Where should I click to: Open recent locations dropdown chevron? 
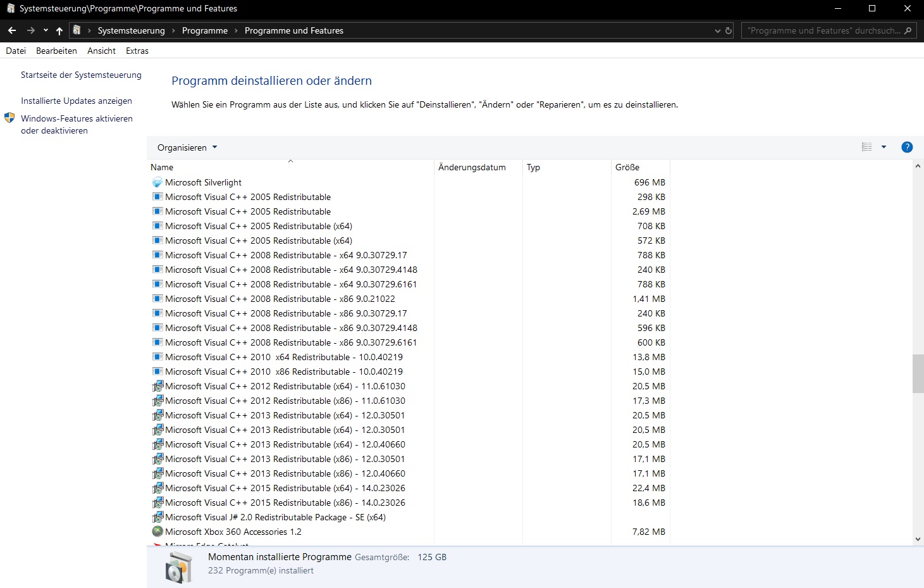click(46, 30)
